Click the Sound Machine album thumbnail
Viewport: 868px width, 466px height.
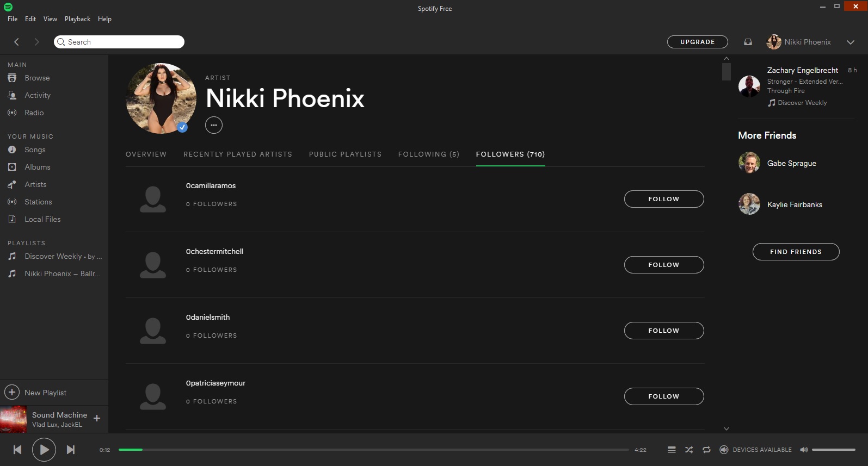(13, 419)
